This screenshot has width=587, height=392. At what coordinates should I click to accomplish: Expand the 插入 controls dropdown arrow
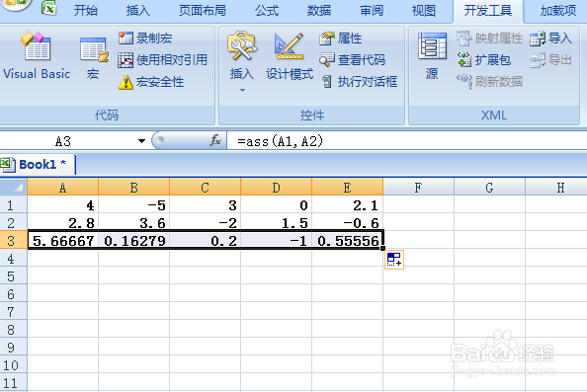242,90
